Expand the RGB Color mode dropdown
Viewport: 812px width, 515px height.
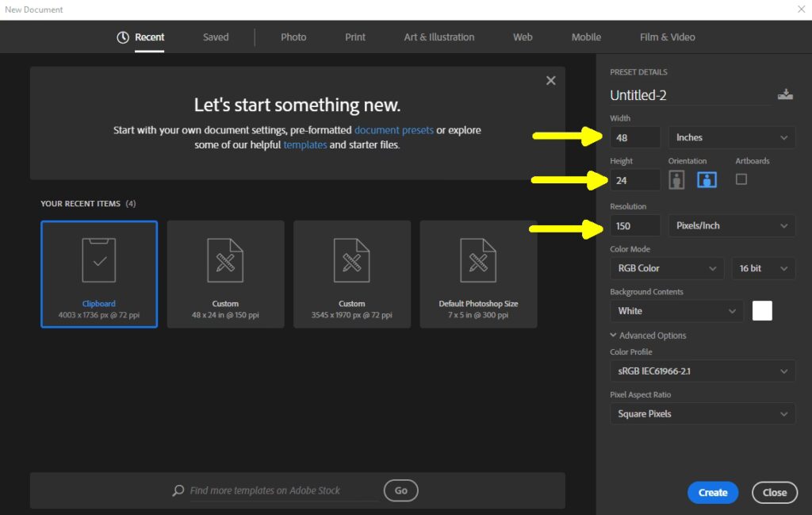click(x=666, y=268)
